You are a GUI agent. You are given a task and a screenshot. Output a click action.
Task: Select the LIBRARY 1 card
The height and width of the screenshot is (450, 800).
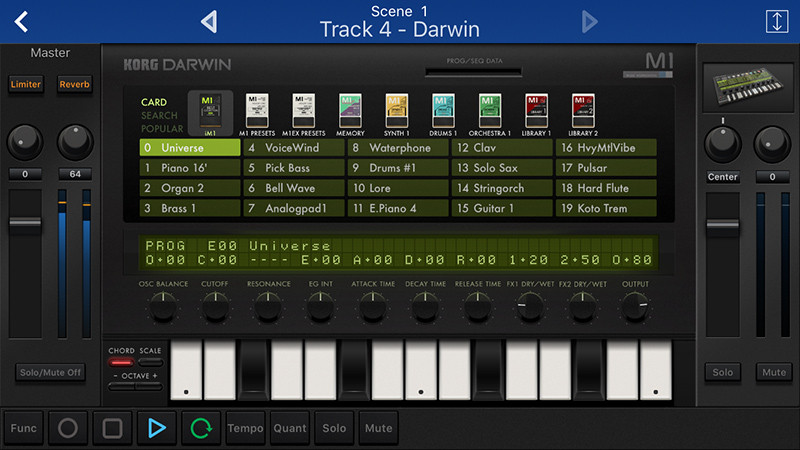pyautogui.click(x=536, y=114)
